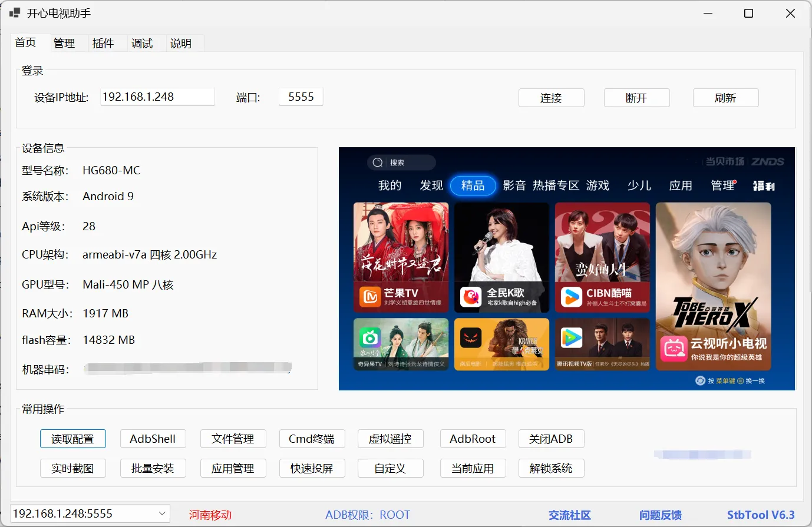Expand the device address dropdown
The image size is (812, 527).
(162, 513)
